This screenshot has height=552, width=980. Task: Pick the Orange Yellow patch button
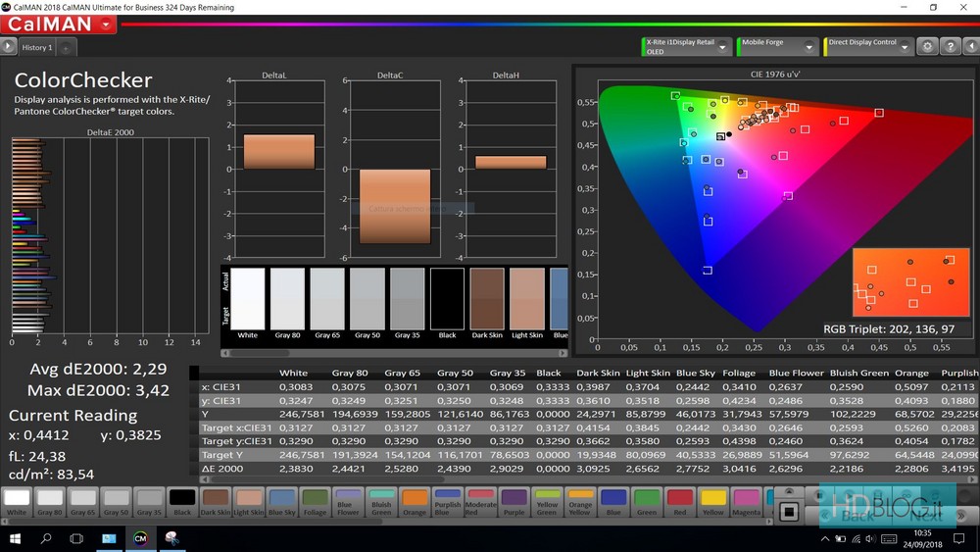tap(580, 500)
